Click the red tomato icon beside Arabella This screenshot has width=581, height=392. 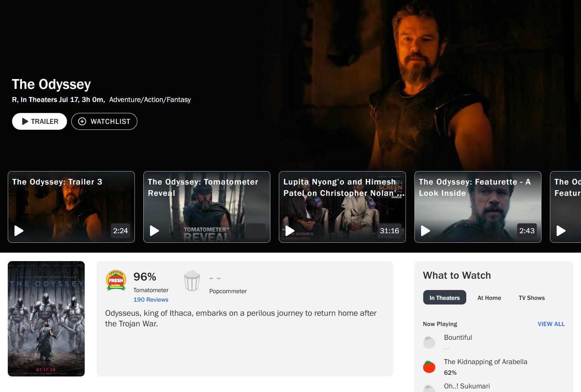pyautogui.click(x=429, y=367)
